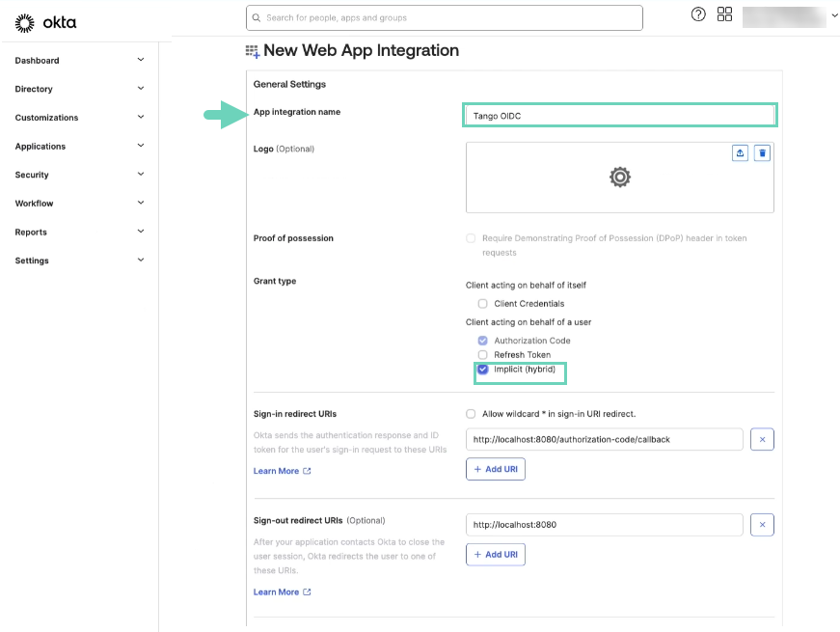Open the Security menu item
Viewport: 840px width, 632px height.
(x=79, y=175)
